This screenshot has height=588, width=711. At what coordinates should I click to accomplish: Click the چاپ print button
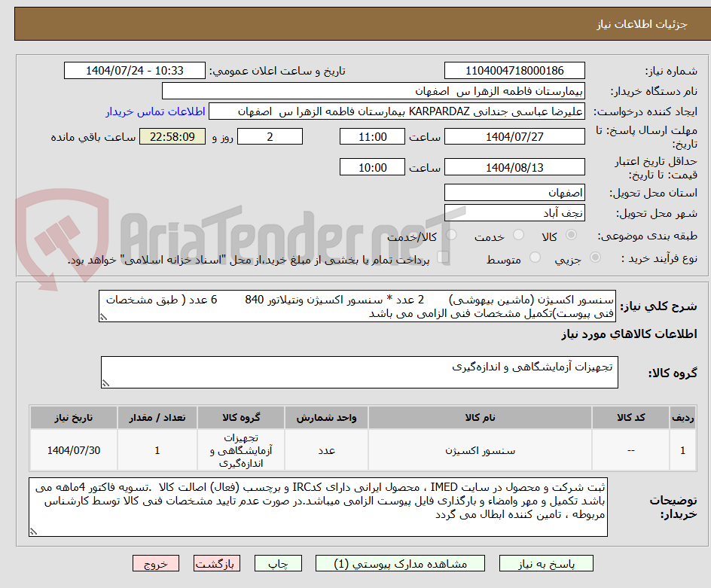click(x=278, y=563)
